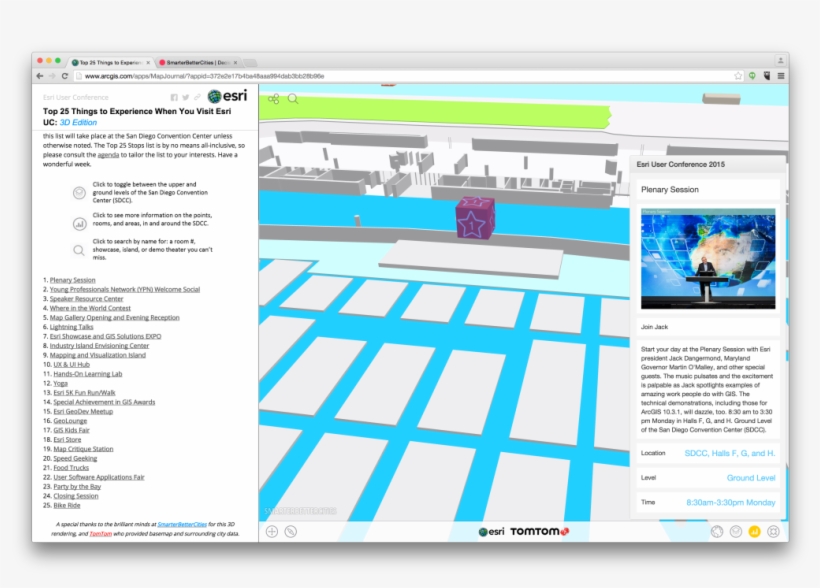Visit SmarterBetterCities credit link
The height and width of the screenshot is (588, 820).
coord(182,524)
